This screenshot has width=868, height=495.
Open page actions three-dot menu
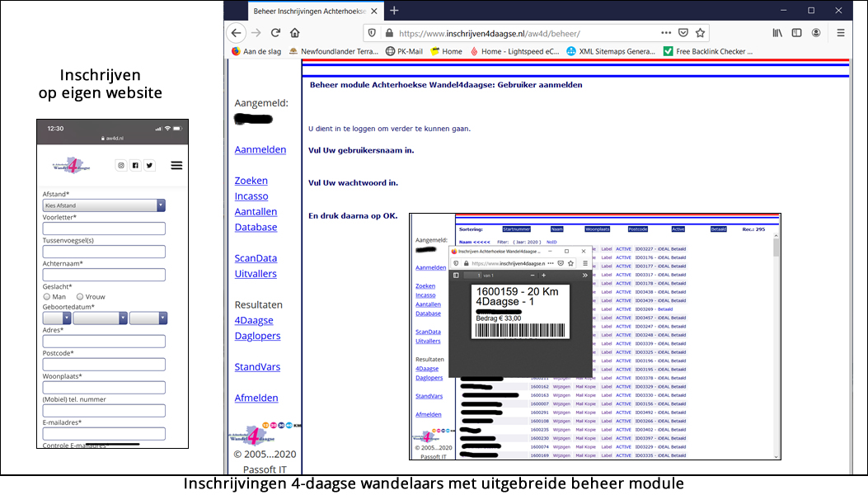pyautogui.click(x=666, y=33)
